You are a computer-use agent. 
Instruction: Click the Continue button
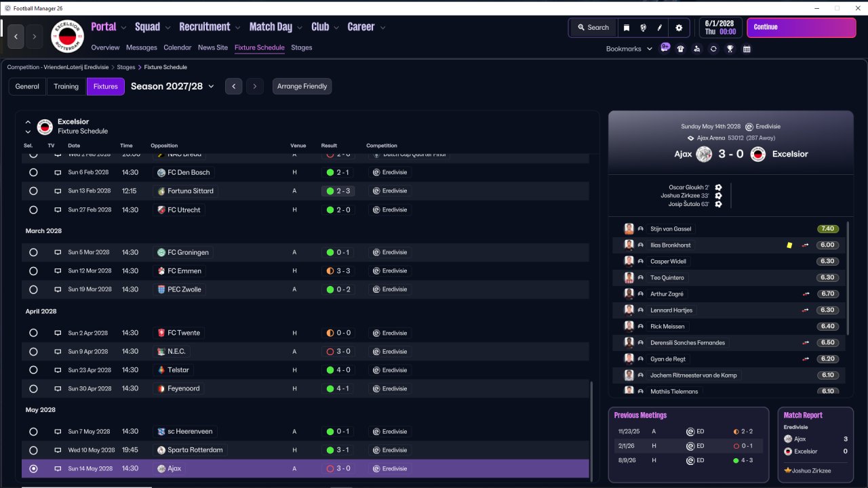(x=802, y=28)
